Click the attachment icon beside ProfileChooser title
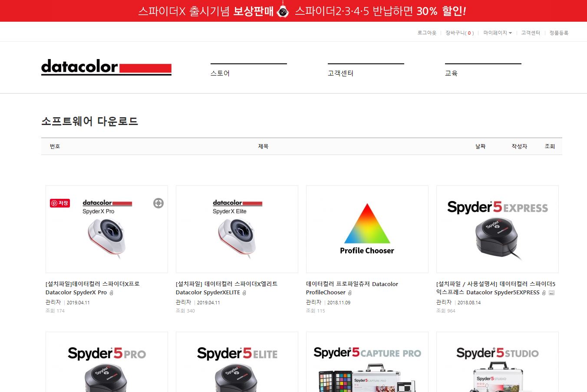This screenshot has height=392, width=587. (x=350, y=293)
